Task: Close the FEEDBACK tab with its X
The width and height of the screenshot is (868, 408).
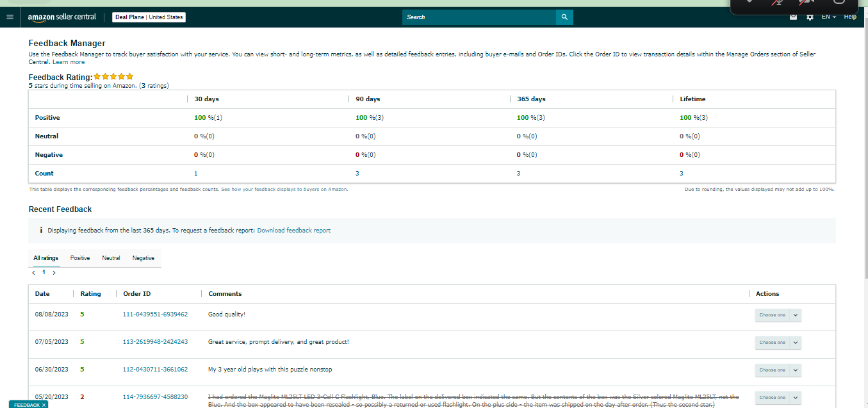Action: pyautogui.click(x=44, y=405)
